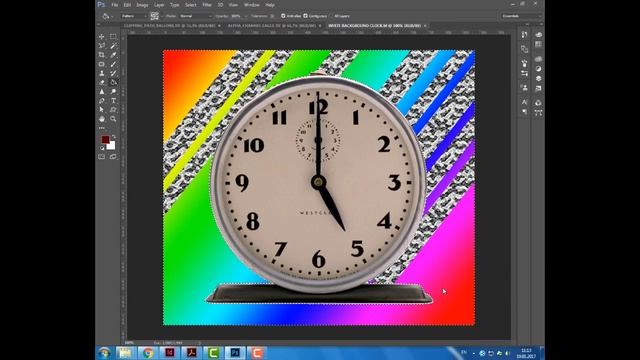The image size is (640, 360).
Task: Select the Rectangular Marquee tool
Action: click(x=113, y=37)
